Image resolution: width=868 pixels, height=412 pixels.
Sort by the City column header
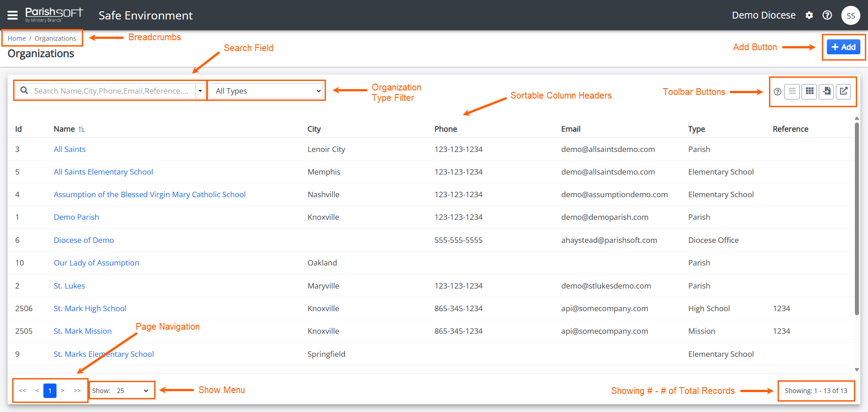(314, 129)
